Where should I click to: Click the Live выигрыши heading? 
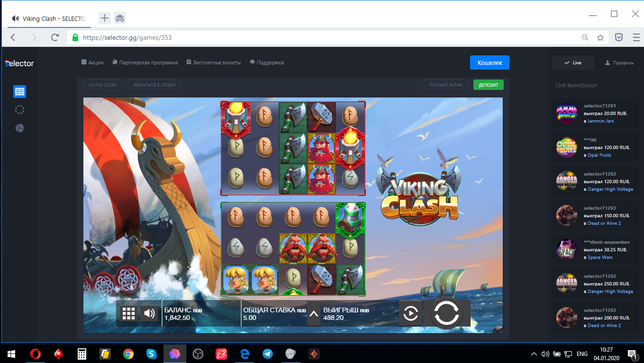tap(576, 85)
